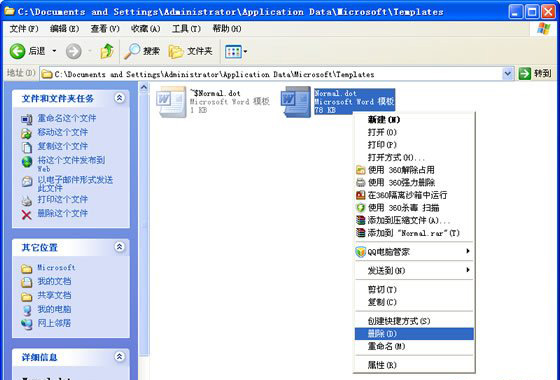The image size is (560, 380).
Task: Choose 打开(O) in context menu
Action: coord(414,132)
